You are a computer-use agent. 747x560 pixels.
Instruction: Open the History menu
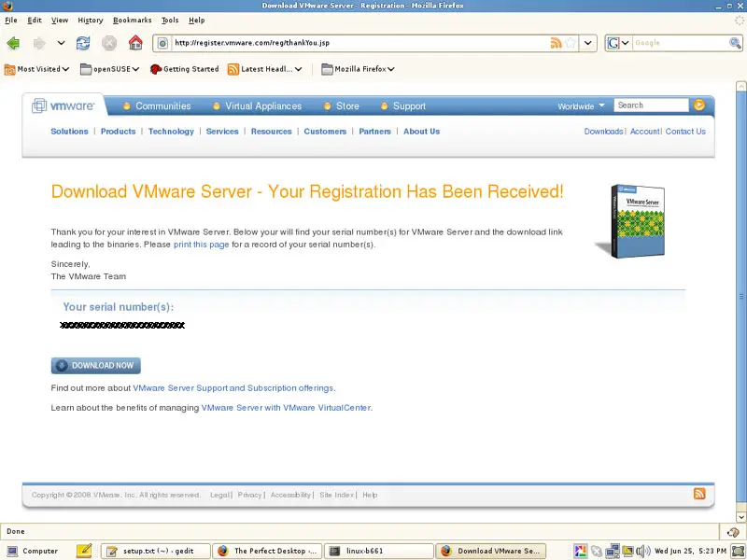click(91, 20)
